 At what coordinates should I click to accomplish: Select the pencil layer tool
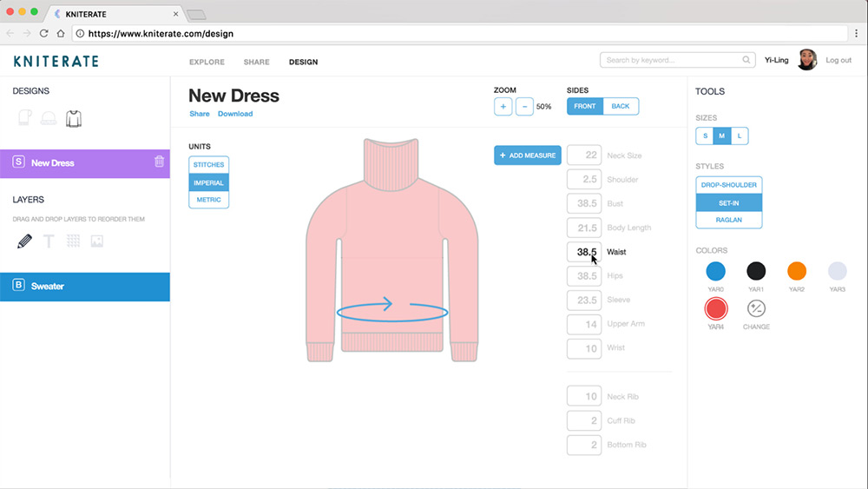(x=24, y=241)
